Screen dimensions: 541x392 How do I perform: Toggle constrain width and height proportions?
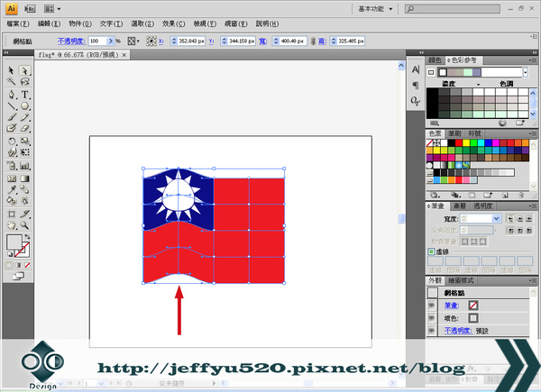[x=313, y=41]
